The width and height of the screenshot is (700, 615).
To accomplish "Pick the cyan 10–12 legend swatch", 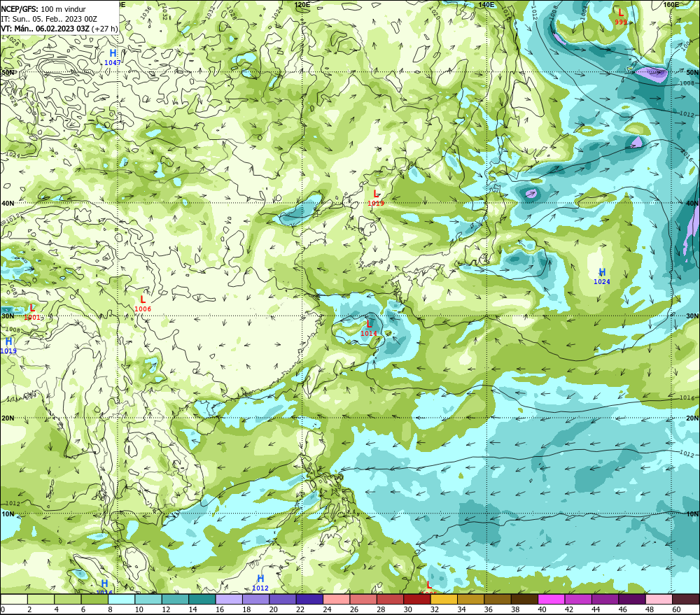I will (x=148, y=599).
